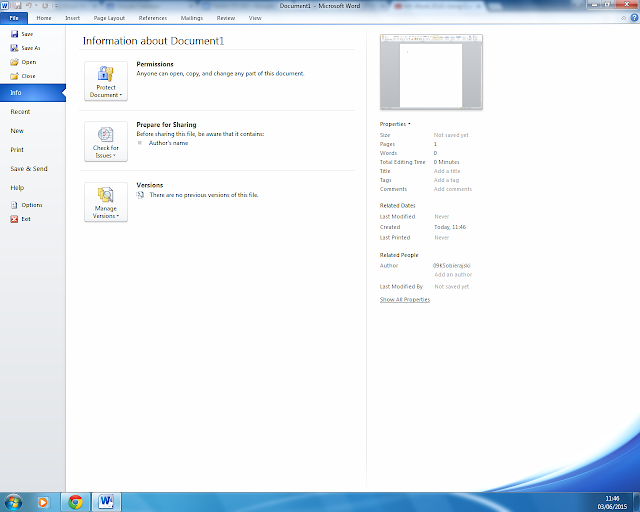Open Google Chrome from the taskbar
Viewport: 640px width, 512px height.
point(76,502)
